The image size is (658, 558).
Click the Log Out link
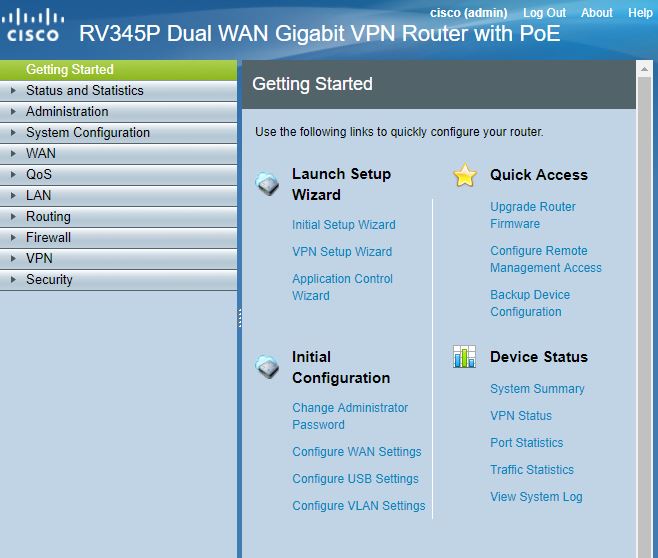[x=544, y=13]
